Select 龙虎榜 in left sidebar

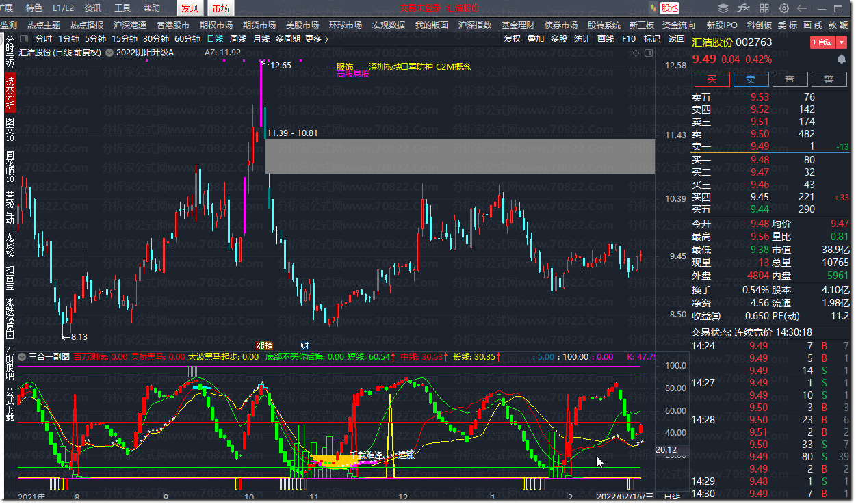10,246
